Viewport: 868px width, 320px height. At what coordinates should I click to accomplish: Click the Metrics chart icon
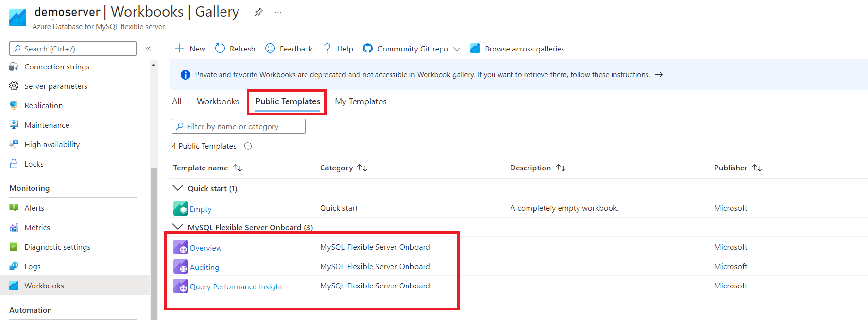point(14,227)
